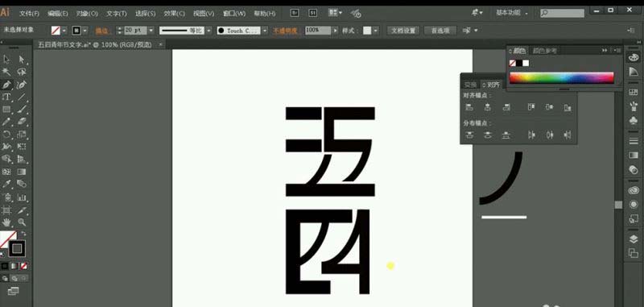This screenshot has height=307, width=644.
Task: Select the Paintbrush tool
Action: tap(22, 110)
